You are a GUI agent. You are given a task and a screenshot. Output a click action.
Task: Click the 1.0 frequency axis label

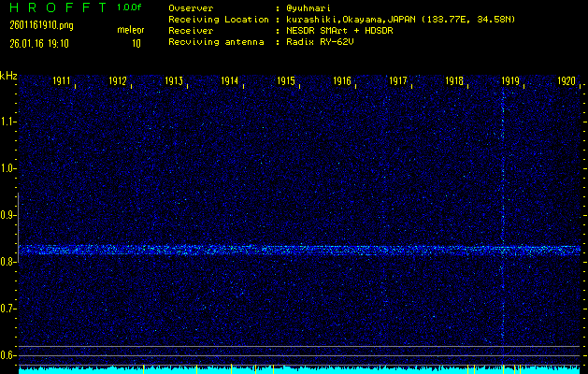(8, 168)
